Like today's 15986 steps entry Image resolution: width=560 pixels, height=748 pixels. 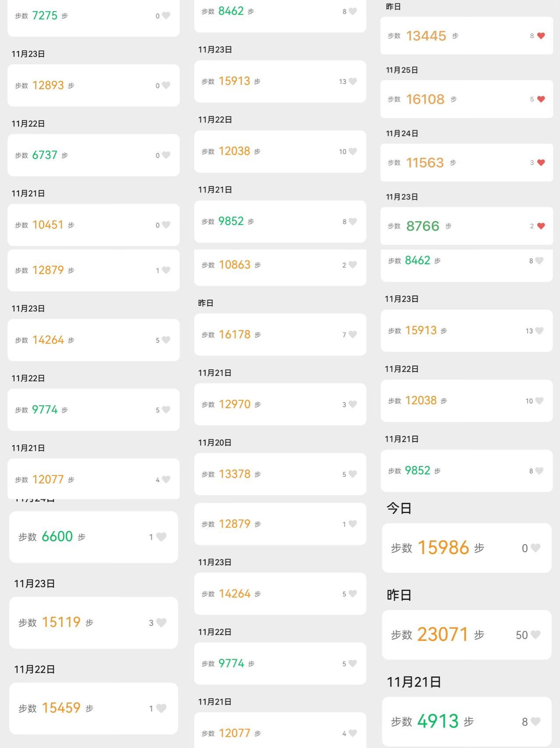coord(535,548)
